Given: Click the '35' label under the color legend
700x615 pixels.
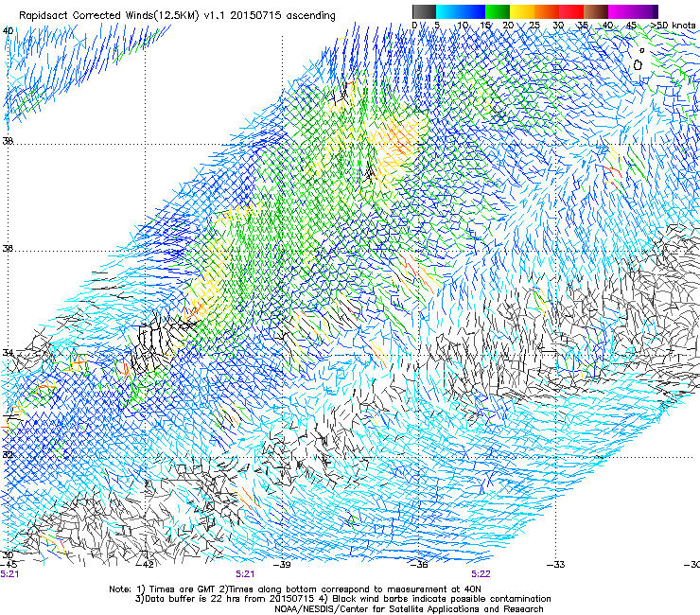Looking at the screenshot, I should (582, 25).
